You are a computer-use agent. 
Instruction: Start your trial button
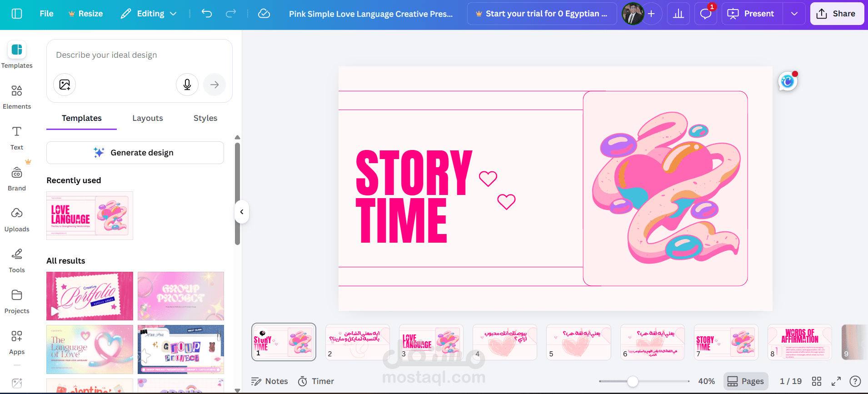tap(542, 14)
